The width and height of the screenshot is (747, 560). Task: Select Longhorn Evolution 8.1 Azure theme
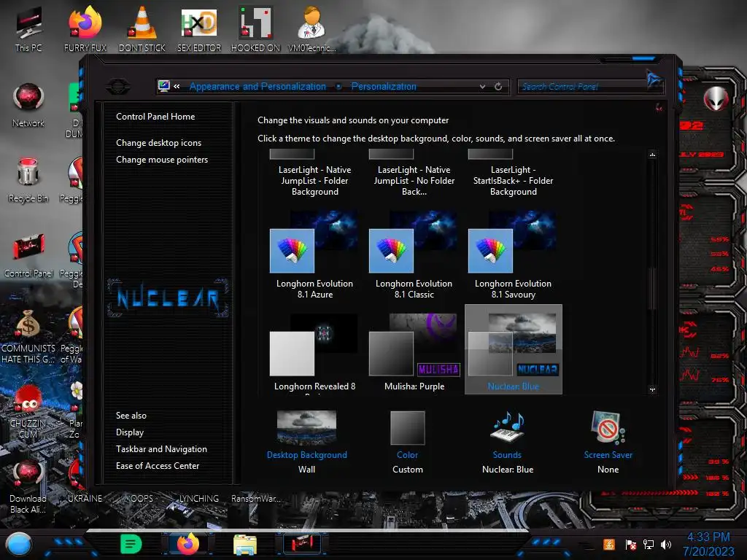(315, 255)
